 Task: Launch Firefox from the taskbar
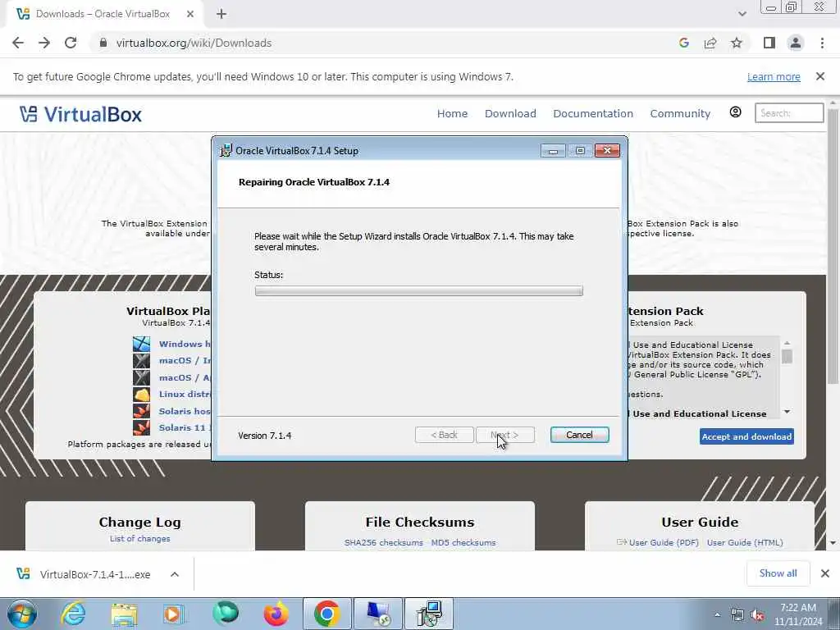[276, 614]
